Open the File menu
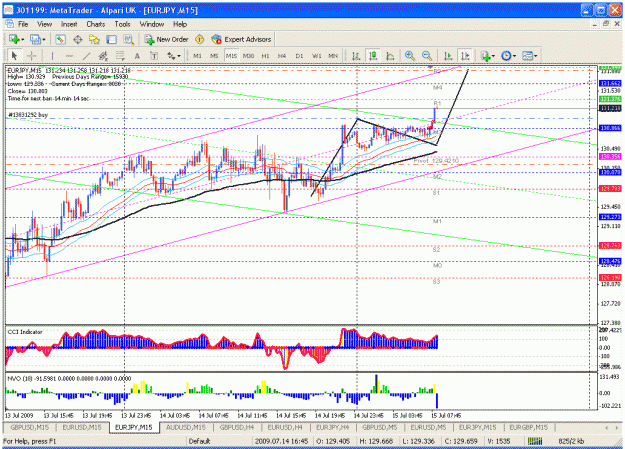Viewport: 625px width, 449px height. (23, 24)
